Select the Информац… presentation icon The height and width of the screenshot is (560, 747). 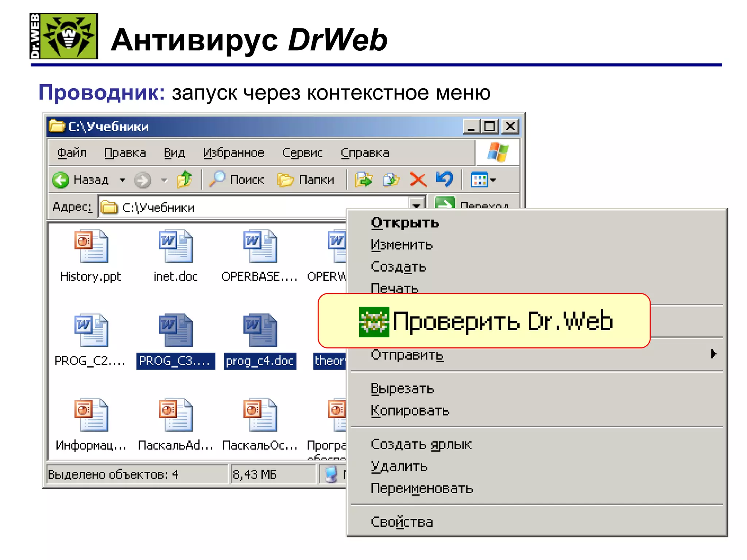(91, 415)
